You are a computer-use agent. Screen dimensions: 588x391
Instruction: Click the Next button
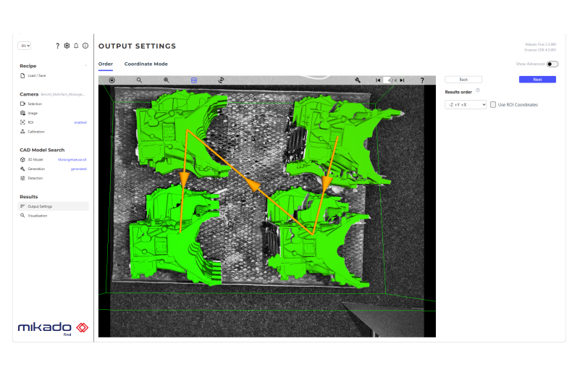pyautogui.click(x=537, y=80)
